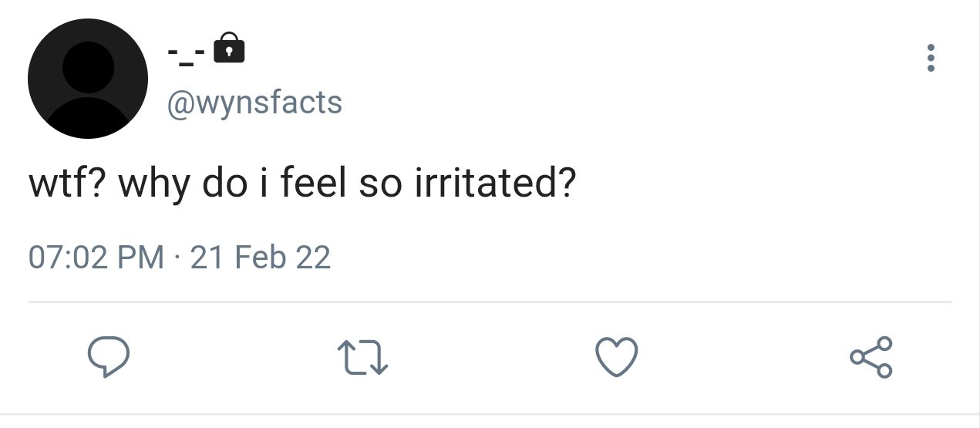Expand the overflow menu beside the username
Screen dimensions: 980x428
(931, 59)
